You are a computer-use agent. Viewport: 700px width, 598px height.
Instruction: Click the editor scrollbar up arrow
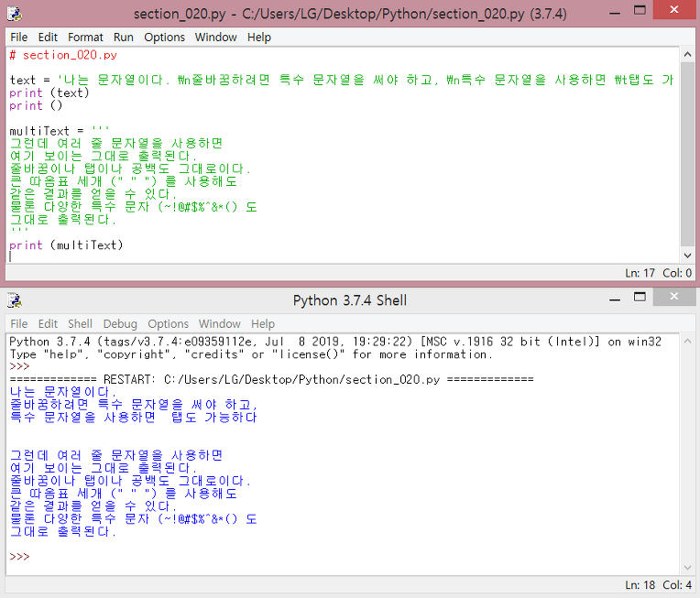(x=687, y=54)
